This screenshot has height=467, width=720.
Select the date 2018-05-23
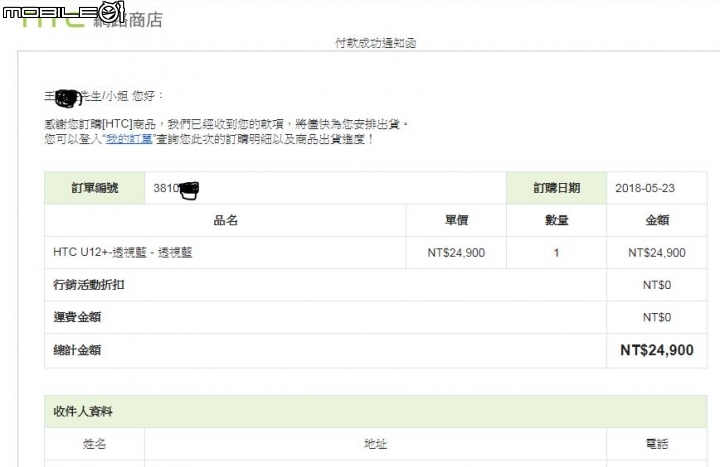tap(645, 188)
